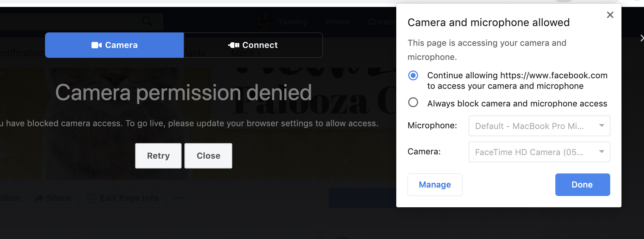Open Create in the top navigation
Screen dimensions: 644x239
click(381, 22)
